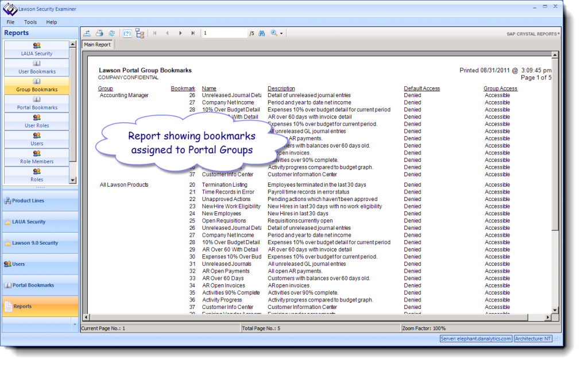The image size is (588, 371).
Task: Click the "Unapproved Actions" bookmark name
Action: (x=226, y=199)
